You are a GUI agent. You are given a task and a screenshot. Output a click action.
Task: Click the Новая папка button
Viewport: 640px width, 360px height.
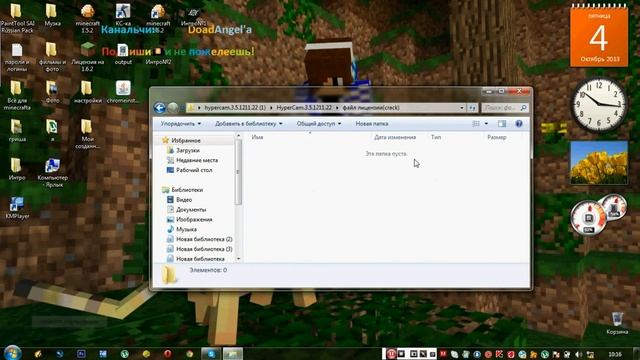click(x=371, y=124)
